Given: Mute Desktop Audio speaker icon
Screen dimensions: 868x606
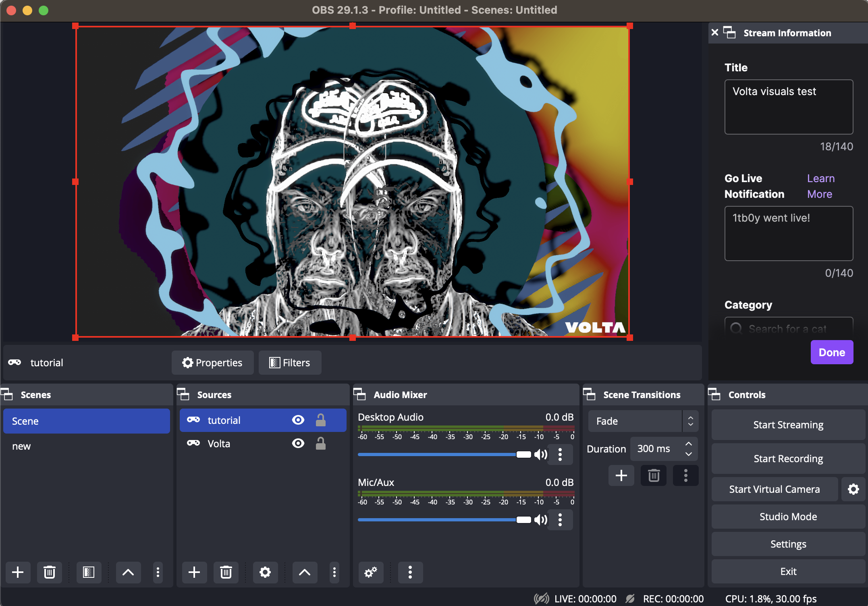Looking at the screenshot, I should 540,454.
